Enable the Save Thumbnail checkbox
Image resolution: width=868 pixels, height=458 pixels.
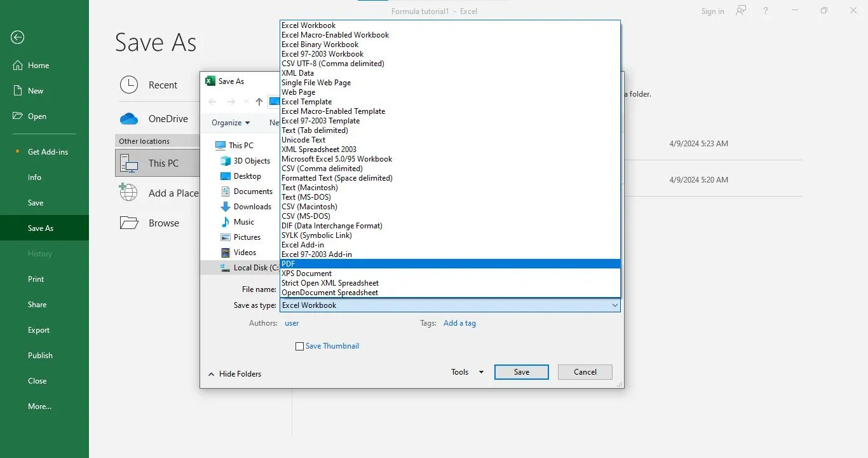(299, 346)
